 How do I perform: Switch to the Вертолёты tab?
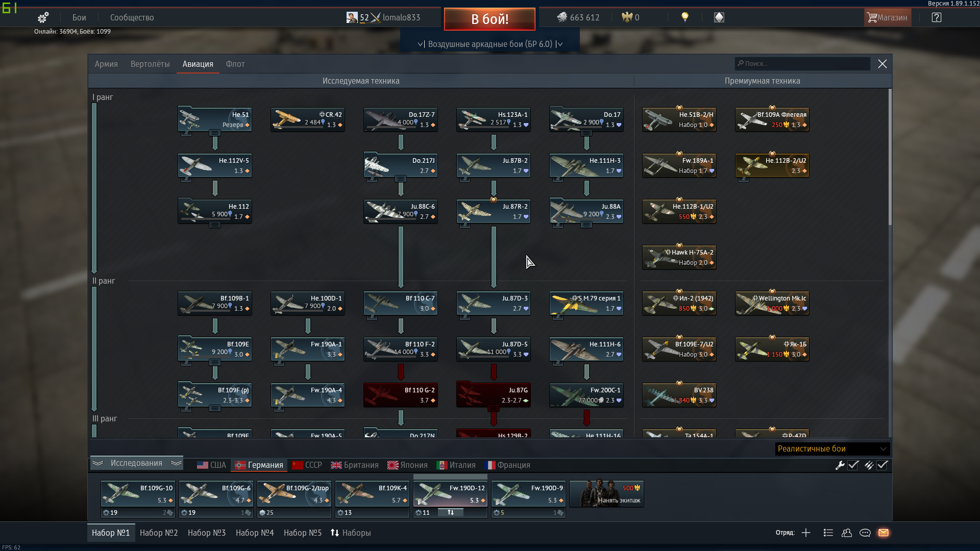pyautogui.click(x=150, y=64)
